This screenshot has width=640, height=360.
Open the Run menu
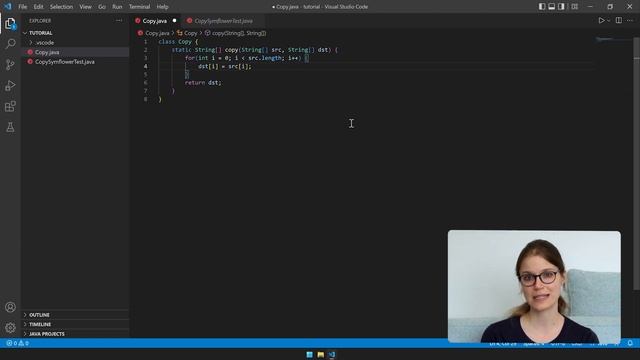tap(117, 7)
